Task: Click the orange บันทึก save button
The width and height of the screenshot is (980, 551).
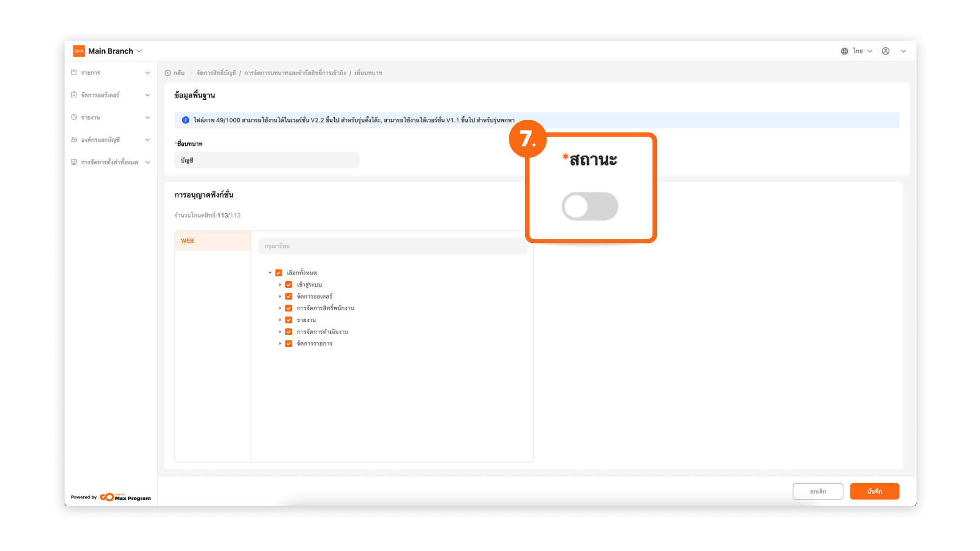Action: click(x=874, y=491)
